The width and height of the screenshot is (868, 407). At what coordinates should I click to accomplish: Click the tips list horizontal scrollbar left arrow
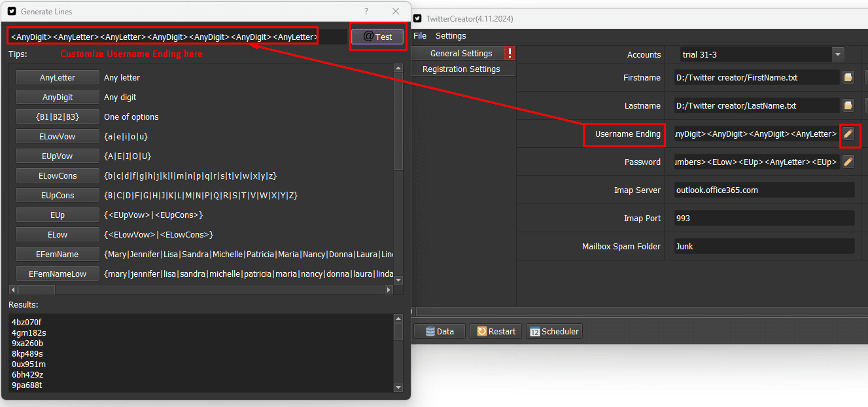[14, 289]
